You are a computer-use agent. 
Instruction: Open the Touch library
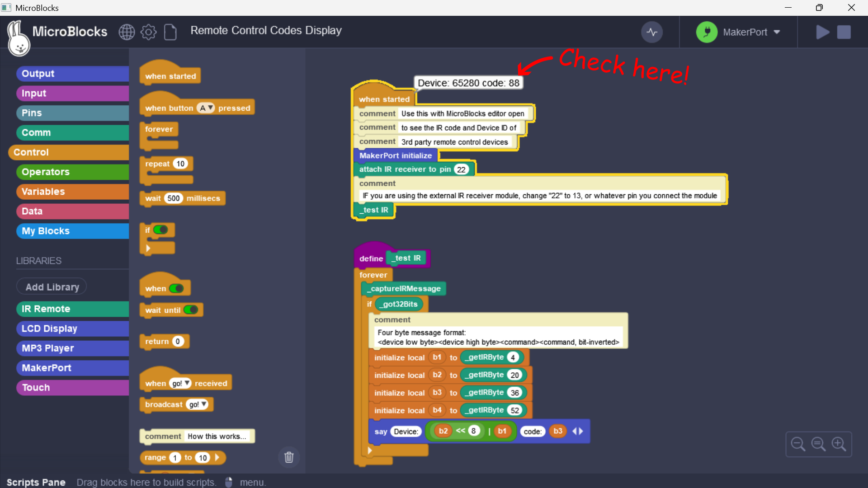point(72,388)
